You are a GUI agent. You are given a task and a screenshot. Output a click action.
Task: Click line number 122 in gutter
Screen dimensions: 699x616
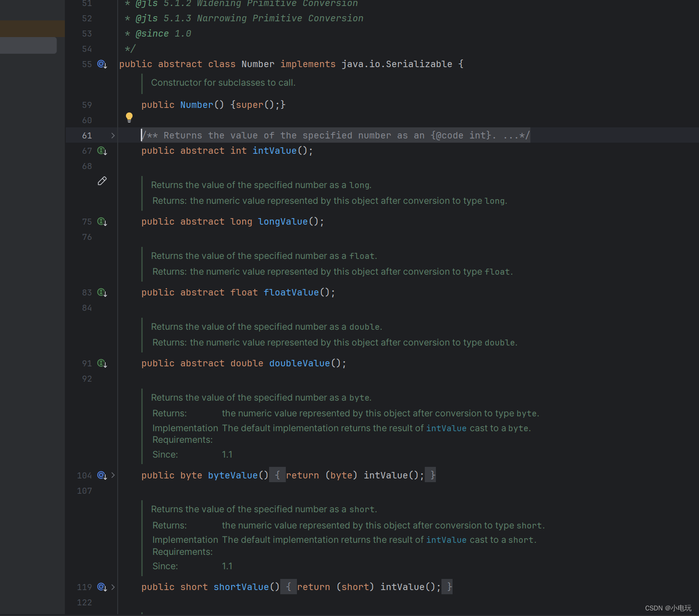[x=84, y=603]
